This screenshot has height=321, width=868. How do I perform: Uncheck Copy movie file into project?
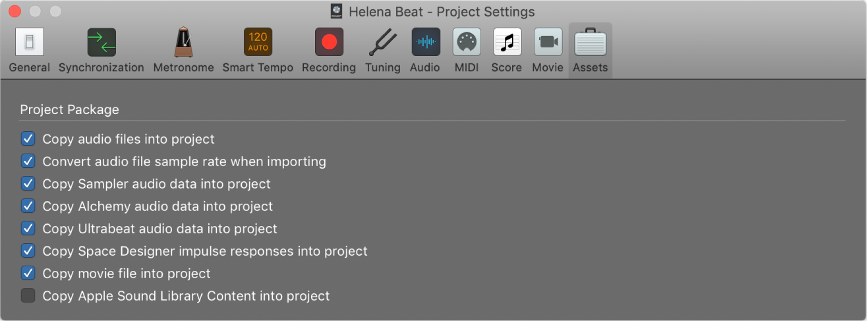(28, 274)
